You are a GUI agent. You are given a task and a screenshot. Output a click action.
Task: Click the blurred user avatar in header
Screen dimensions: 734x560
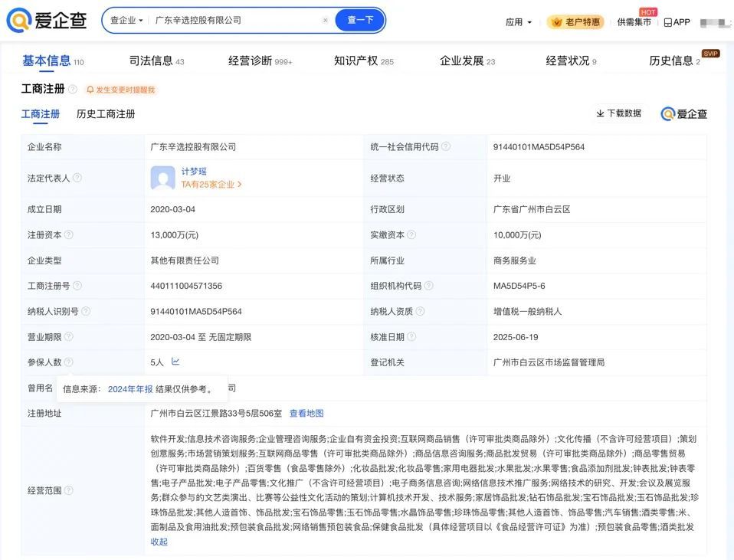click(715, 22)
